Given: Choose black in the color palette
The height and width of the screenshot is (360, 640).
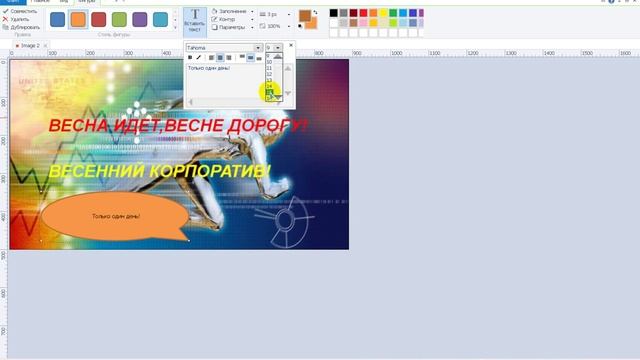Looking at the screenshot, I should [333, 13].
